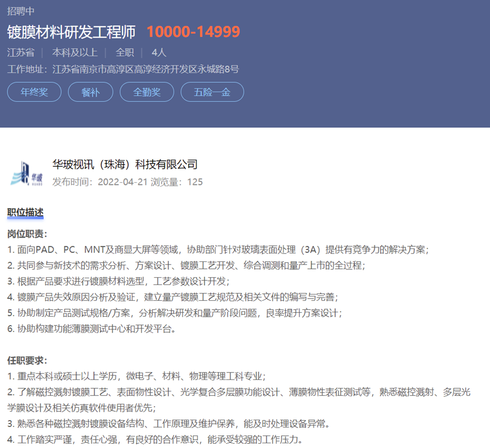Click requirement 2 about 了解磁控溅射镀膜工艺

coord(239,400)
